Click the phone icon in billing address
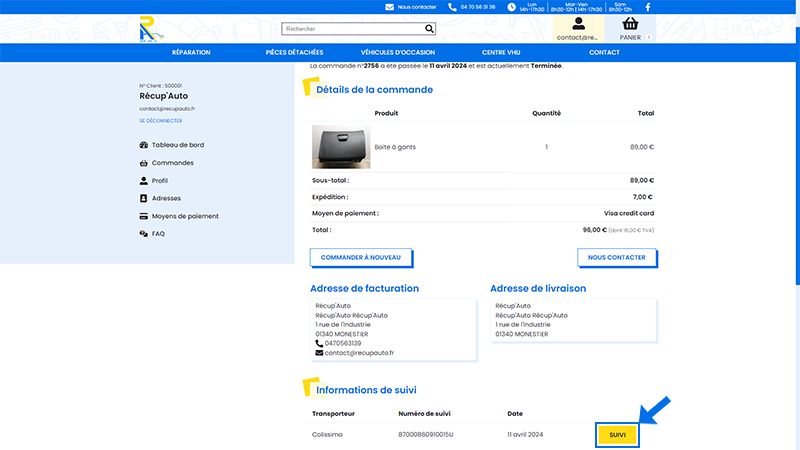The height and width of the screenshot is (450, 800). pos(319,343)
